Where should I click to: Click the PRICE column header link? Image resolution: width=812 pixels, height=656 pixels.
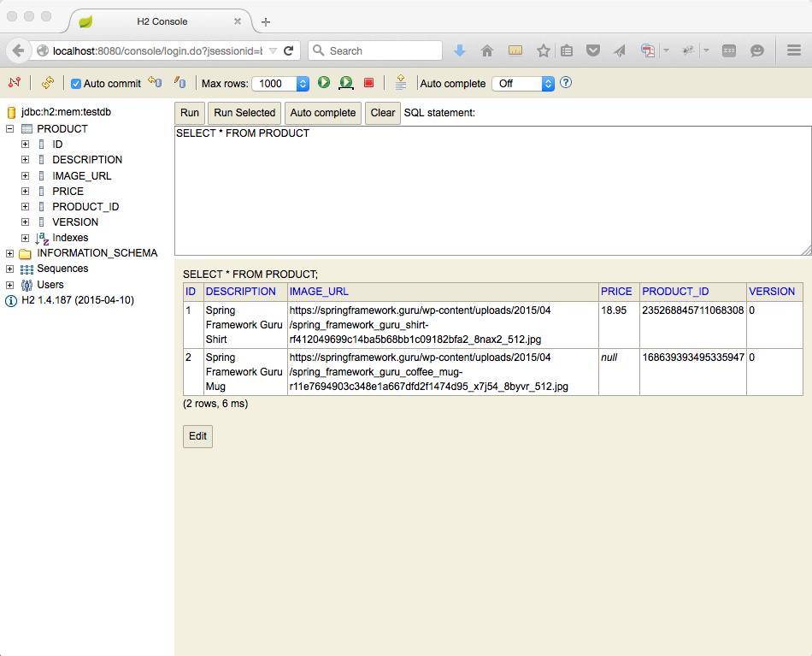[616, 292]
